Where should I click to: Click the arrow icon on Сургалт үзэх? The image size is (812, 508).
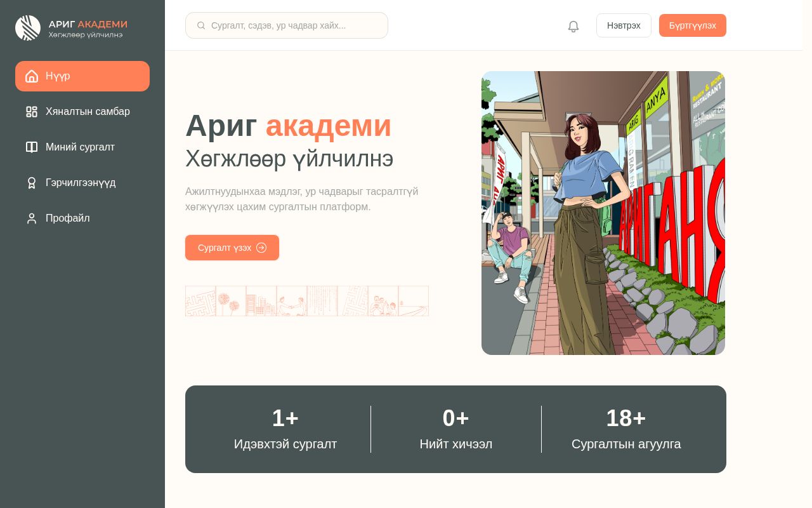(x=261, y=248)
